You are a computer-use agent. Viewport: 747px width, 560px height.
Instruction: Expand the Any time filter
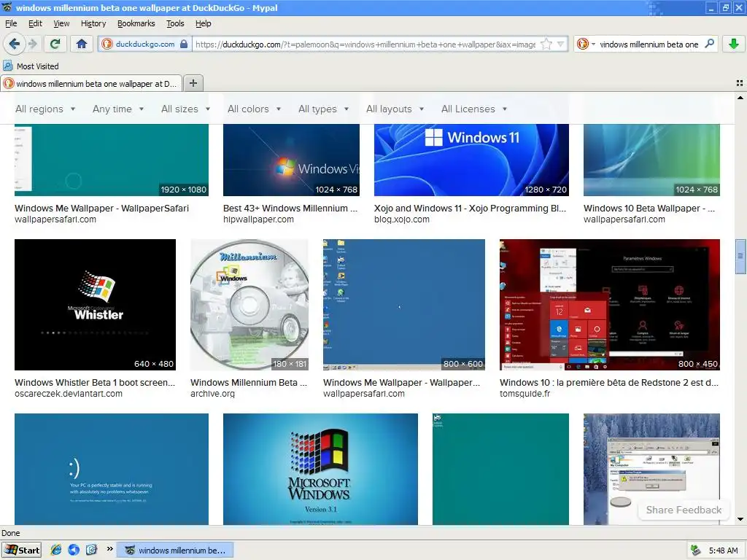(x=118, y=109)
